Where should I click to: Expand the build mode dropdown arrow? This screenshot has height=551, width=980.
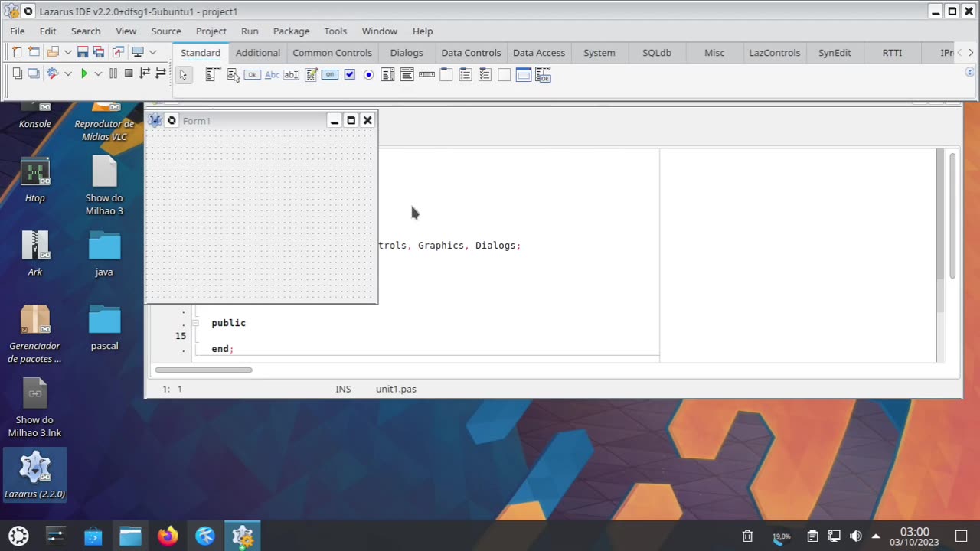(68, 73)
